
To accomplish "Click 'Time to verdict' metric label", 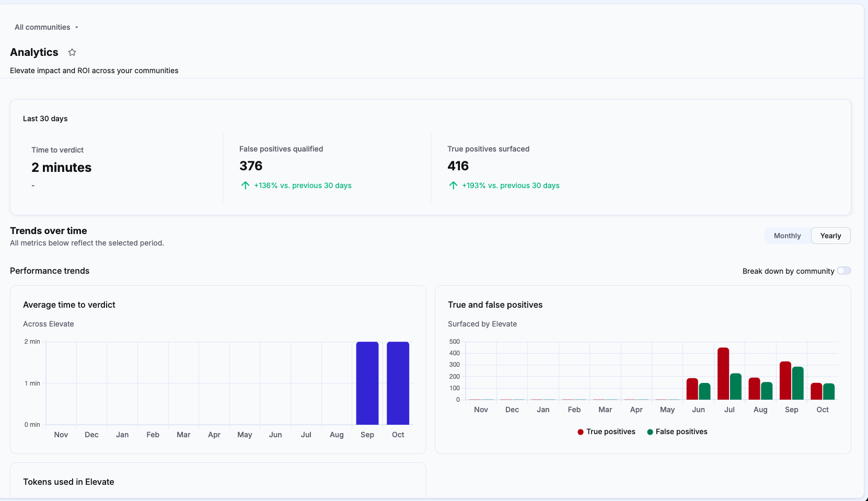I will [x=57, y=150].
